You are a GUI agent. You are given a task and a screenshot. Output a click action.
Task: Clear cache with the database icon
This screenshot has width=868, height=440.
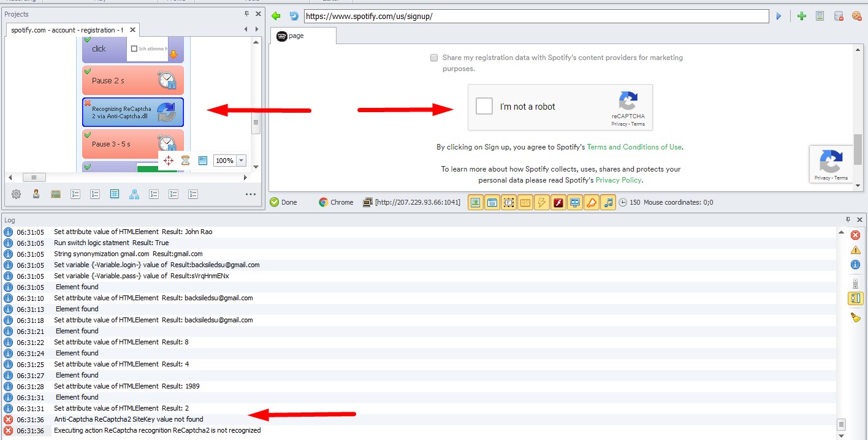click(838, 17)
